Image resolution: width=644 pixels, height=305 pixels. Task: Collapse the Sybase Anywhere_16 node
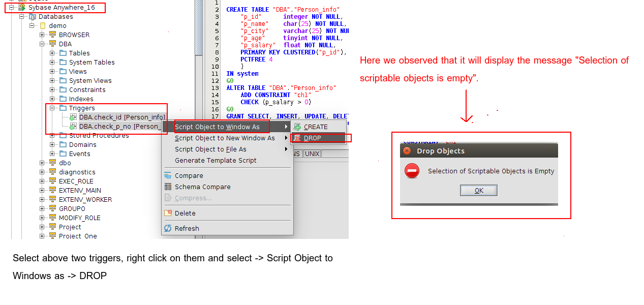coord(12,8)
